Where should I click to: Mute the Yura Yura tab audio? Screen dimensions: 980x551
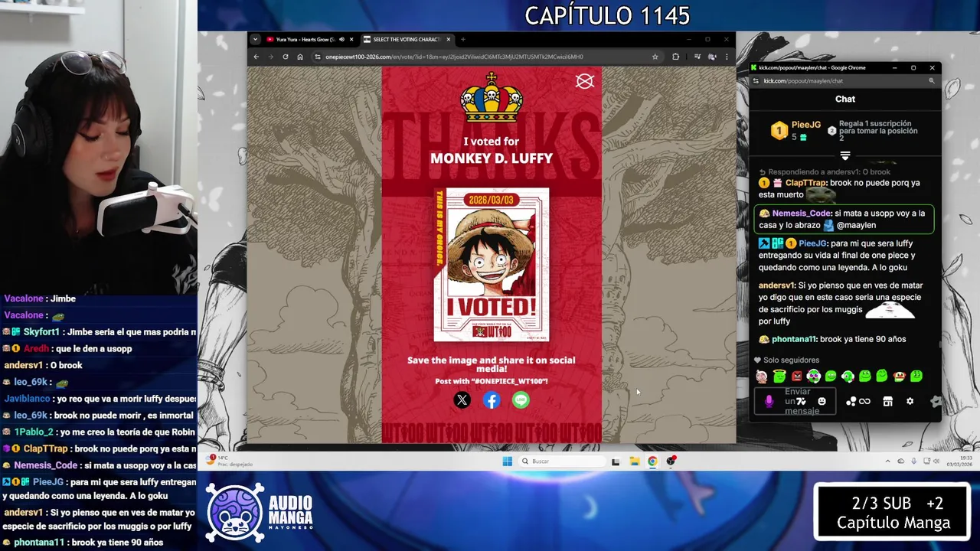click(x=341, y=39)
